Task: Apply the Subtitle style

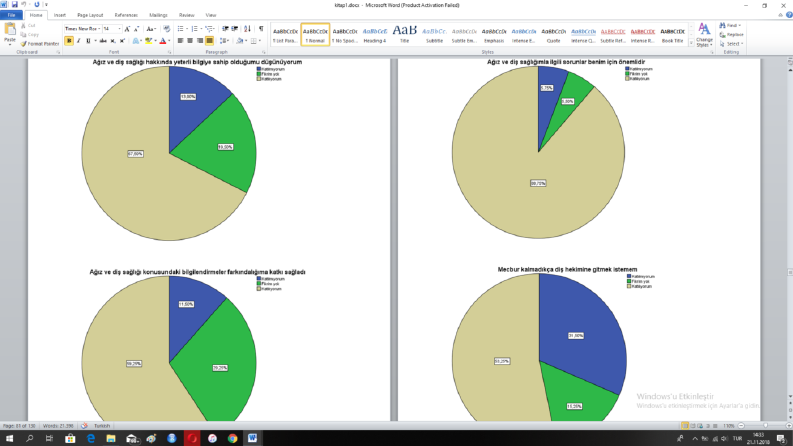Action: (x=434, y=35)
